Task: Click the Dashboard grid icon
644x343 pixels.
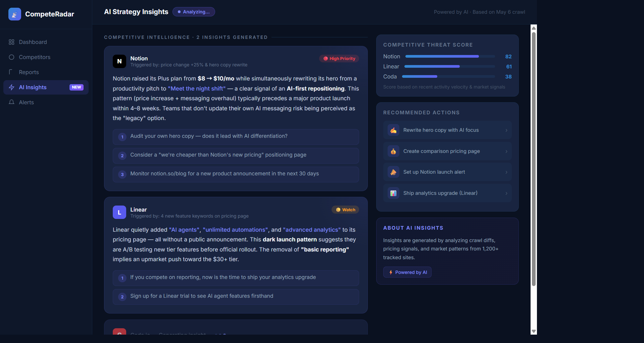Action: 11,42
